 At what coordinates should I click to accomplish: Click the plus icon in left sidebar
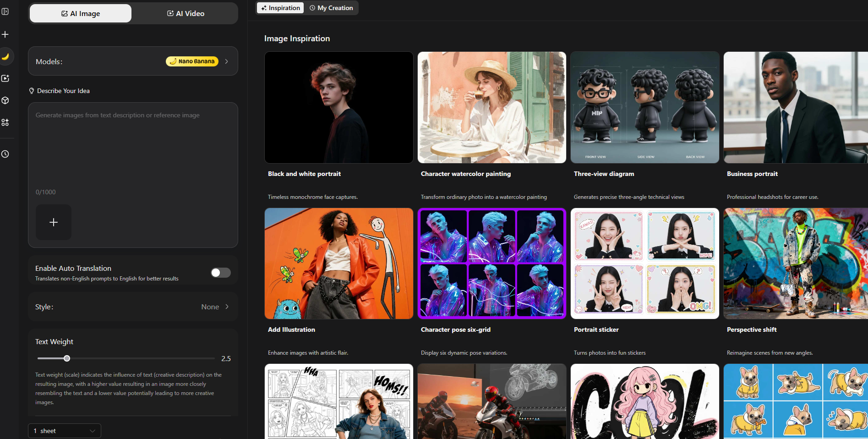click(5, 34)
